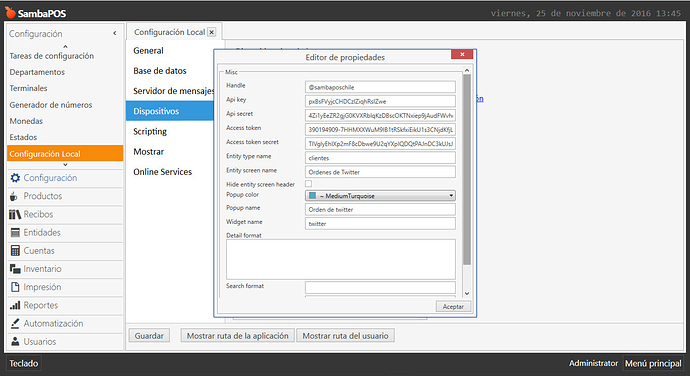The width and height of the screenshot is (690, 376).
Task: Click the Entity type name field
Action: coord(380,158)
